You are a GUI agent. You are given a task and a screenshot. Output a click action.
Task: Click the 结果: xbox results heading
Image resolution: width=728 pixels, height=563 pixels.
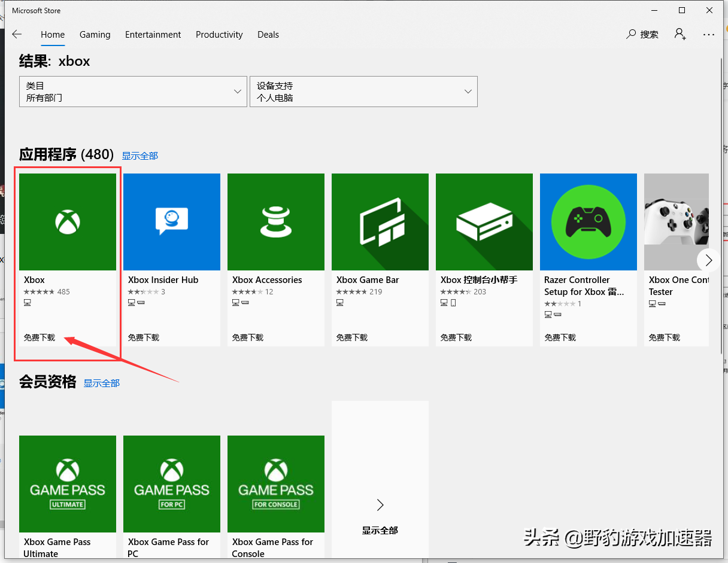coord(54,61)
